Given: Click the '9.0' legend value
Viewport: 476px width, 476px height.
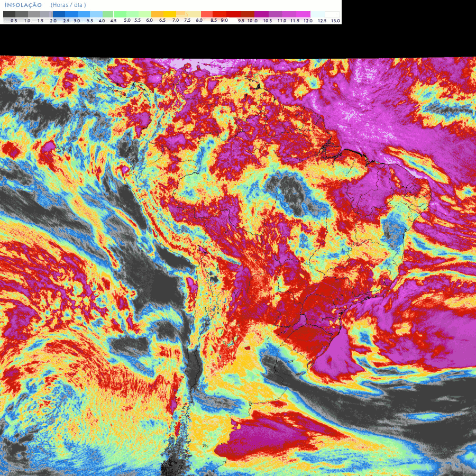Looking at the screenshot, I should (224, 20).
